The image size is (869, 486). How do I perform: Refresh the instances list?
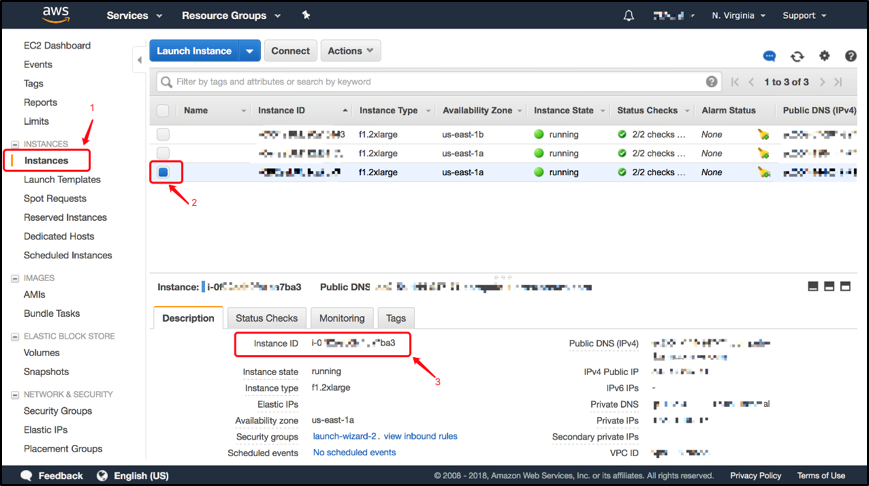coord(797,56)
